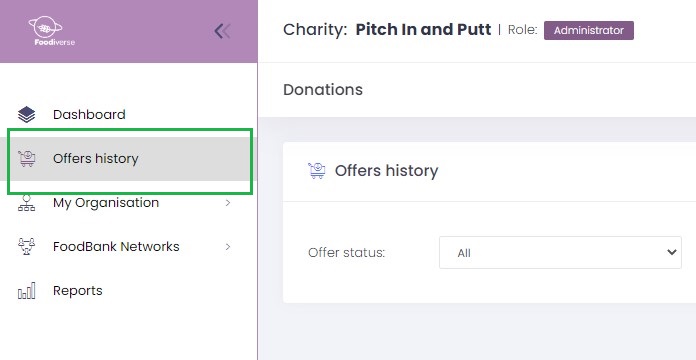Select FoodBank Networks menu label
This screenshot has height=360, width=696.
coord(116,246)
